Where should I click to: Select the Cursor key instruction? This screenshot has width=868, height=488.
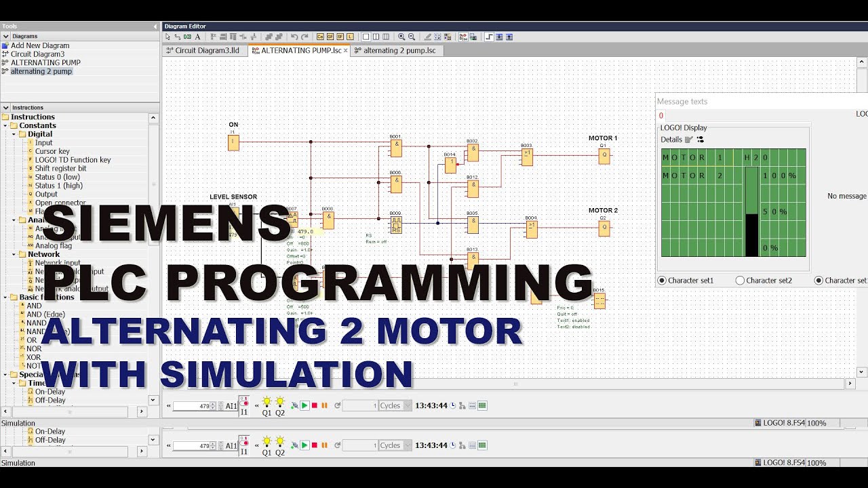(52, 151)
